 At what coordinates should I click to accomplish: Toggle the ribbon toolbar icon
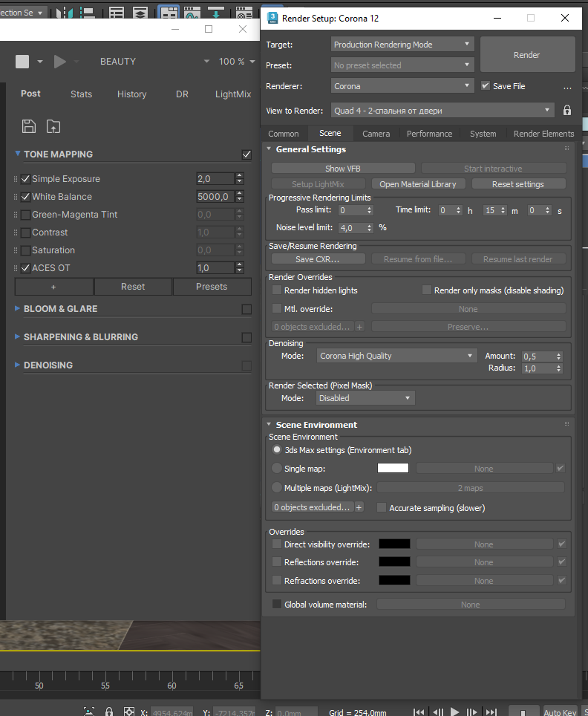(x=169, y=13)
